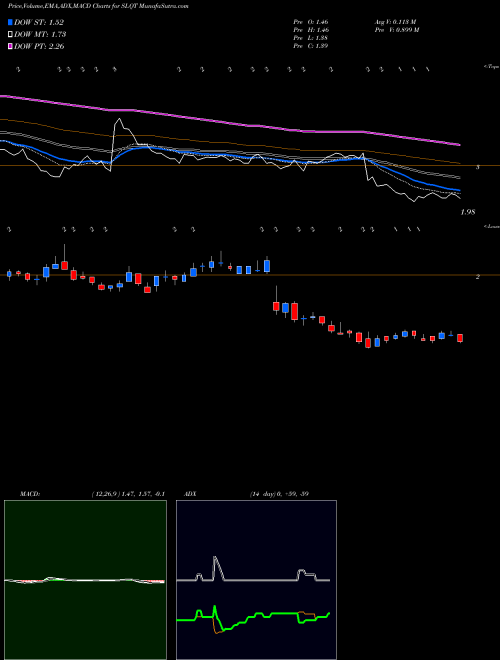500x660 pixels.
Task: Select the DOW PT: 2.26 label
Action: point(39,46)
